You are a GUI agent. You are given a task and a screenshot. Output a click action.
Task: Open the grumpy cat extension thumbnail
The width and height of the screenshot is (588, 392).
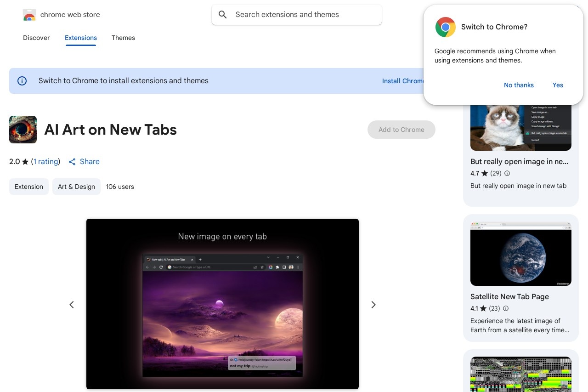pos(521,128)
